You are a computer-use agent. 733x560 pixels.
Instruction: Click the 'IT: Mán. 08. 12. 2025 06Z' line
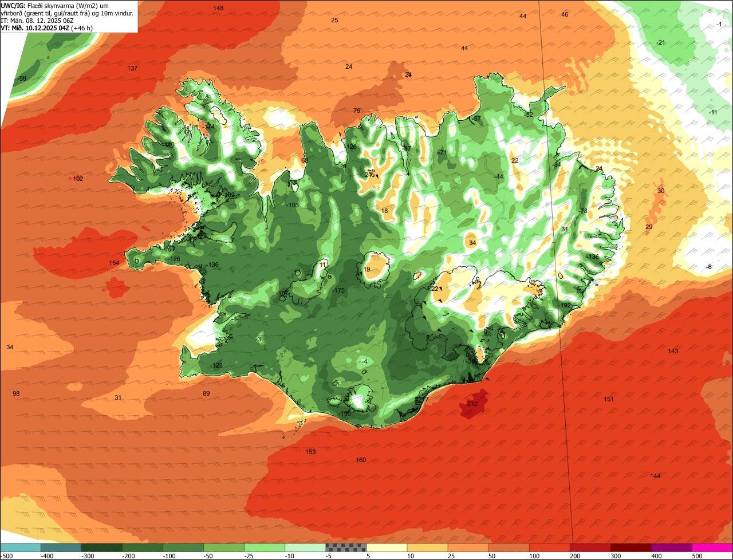[37, 20]
